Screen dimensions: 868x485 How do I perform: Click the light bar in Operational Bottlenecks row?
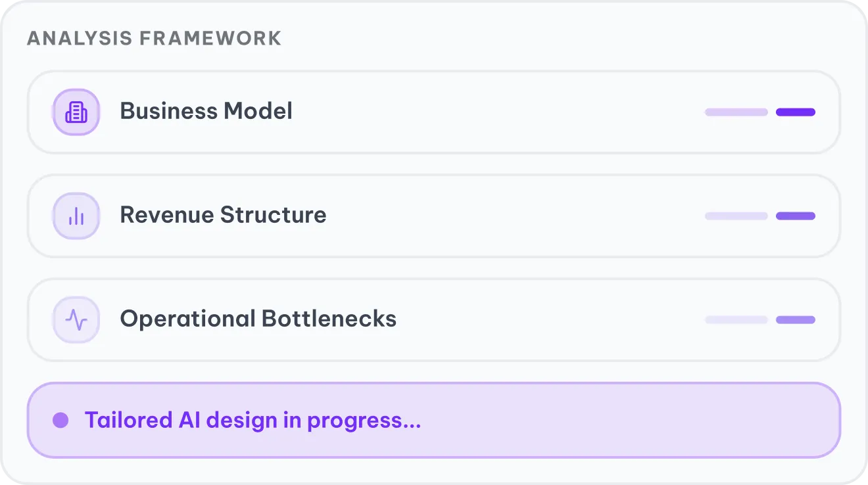coord(736,320)
